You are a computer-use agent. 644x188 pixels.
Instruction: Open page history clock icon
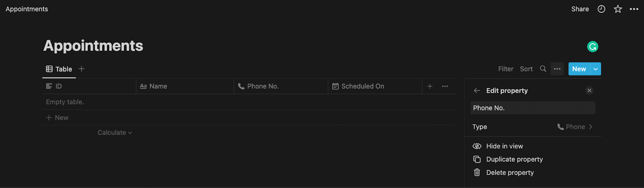(601, 9)
